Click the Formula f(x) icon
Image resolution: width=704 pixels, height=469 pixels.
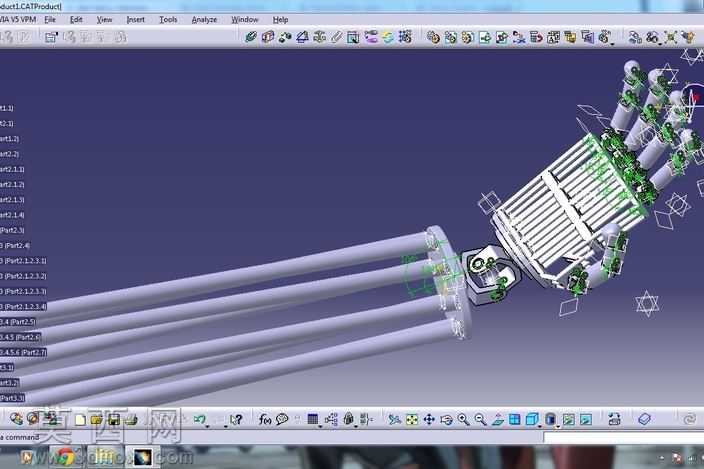point(264,419)
